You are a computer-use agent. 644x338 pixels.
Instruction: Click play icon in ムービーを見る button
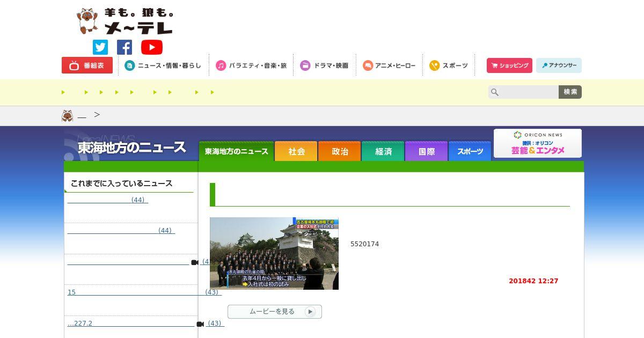(x=310, y=312)
